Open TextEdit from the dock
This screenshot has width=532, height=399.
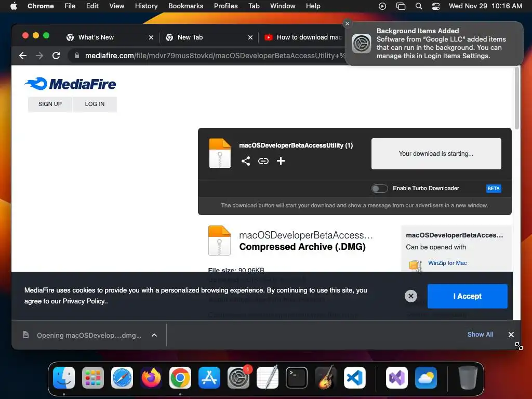(x=268, y=378)
